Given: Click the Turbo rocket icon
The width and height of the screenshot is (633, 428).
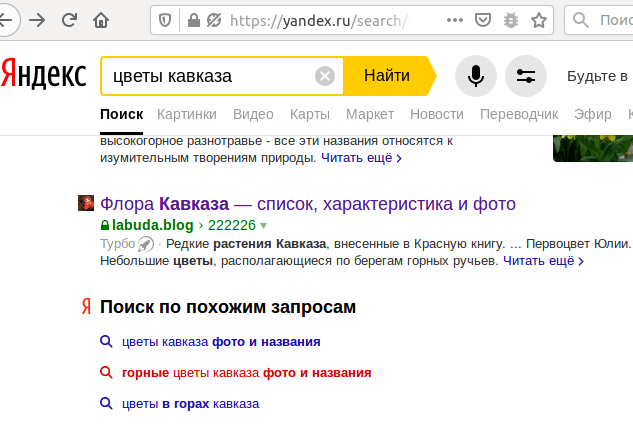Looking at the screenshot, I should (x=146, y=244).
